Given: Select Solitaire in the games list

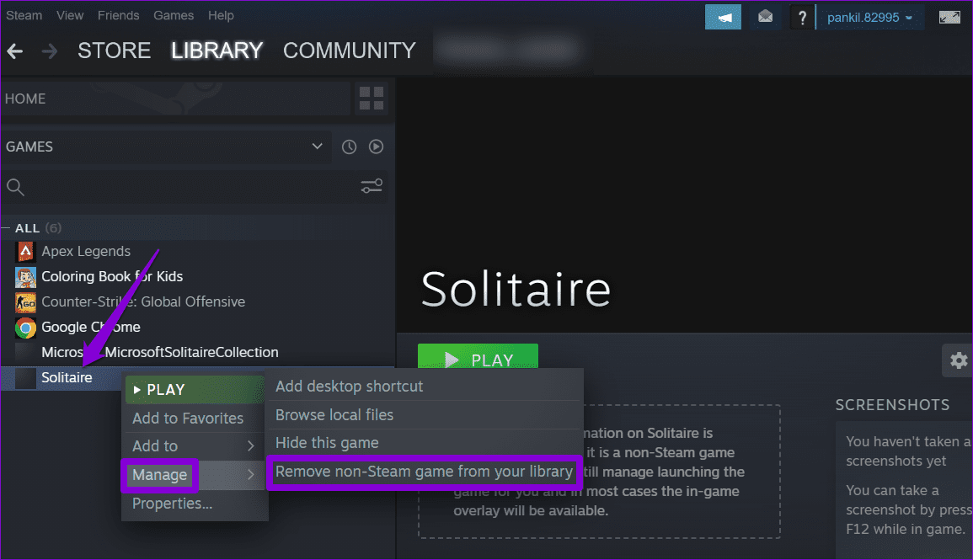Looking at the screenshot, I should [x=67, y=377].
